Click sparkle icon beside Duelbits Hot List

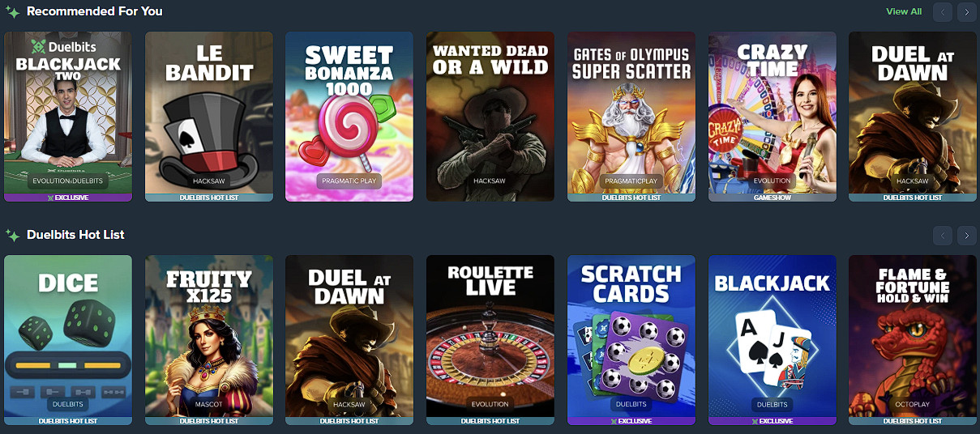[13, 235]
